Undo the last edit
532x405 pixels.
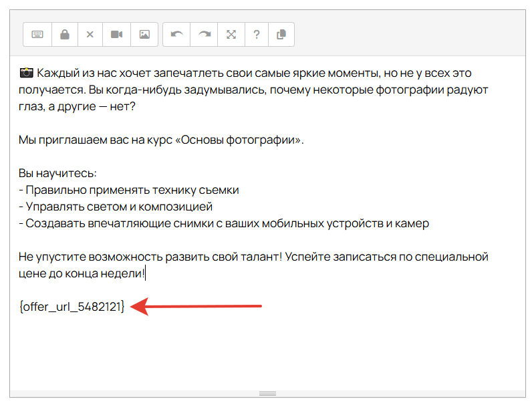176,34
